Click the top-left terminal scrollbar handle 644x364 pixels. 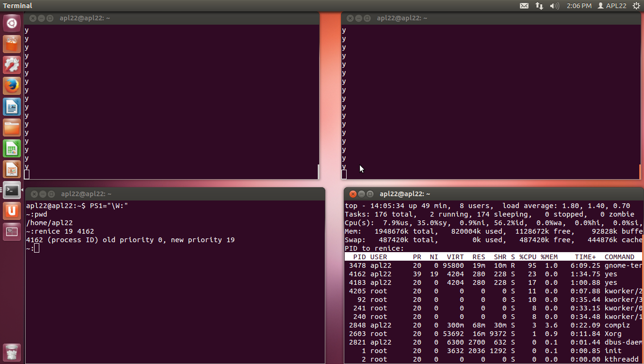[318, 172]
